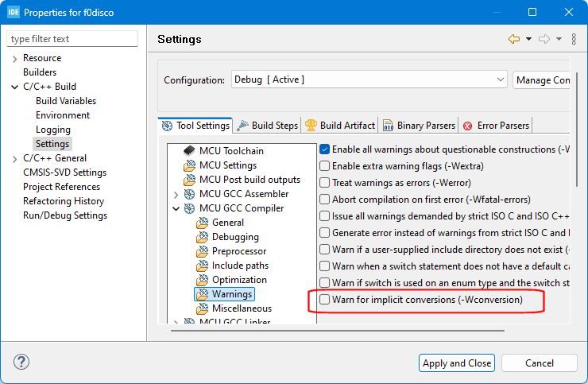Click the Debugging folder icon
588x384 pixels.
coord(202,237)
